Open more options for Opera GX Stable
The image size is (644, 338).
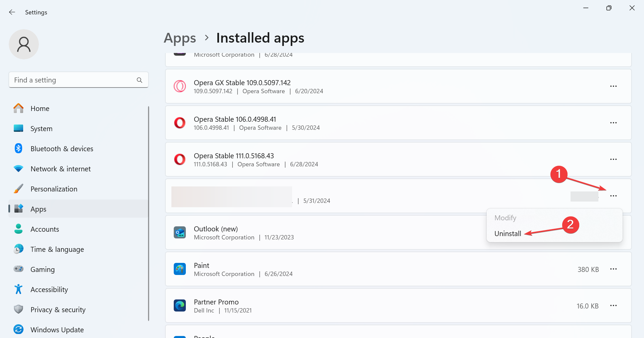[x=613, y=86]
